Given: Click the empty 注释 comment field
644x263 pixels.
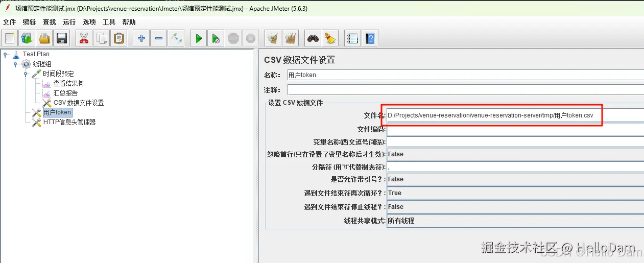Looking at the screenshot, I should tap(466, 90).
